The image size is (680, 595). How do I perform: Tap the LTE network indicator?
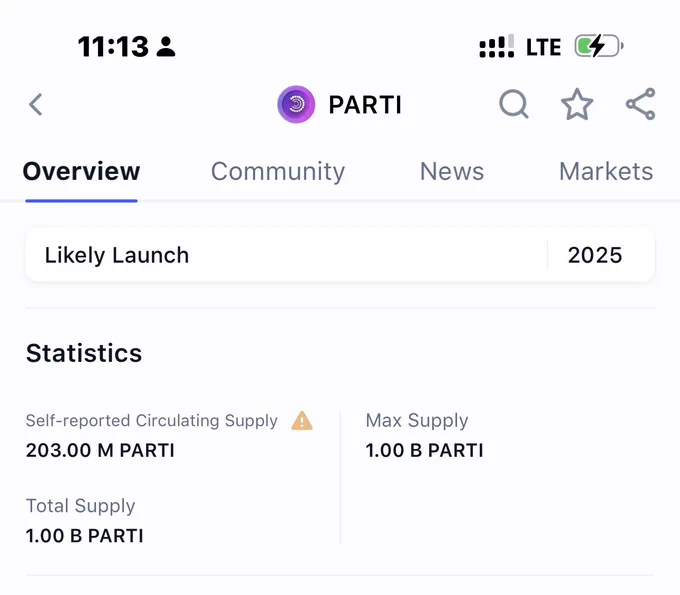[543, 47]
